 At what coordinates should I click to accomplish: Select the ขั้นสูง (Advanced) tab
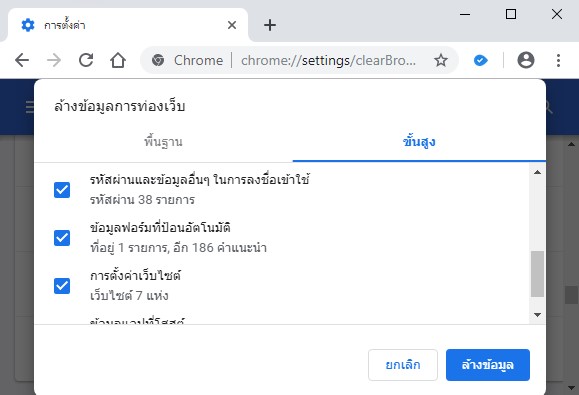[x=419, y=142]
